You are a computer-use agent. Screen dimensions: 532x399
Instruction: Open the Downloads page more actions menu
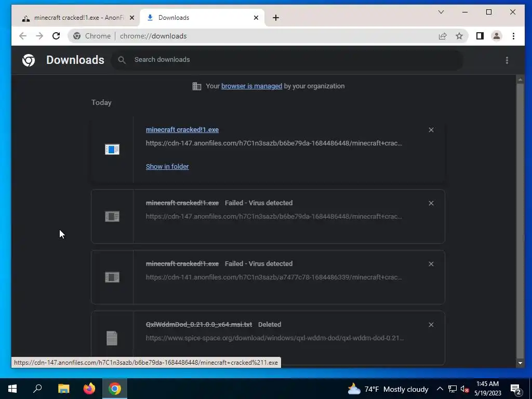click(507, 60)
